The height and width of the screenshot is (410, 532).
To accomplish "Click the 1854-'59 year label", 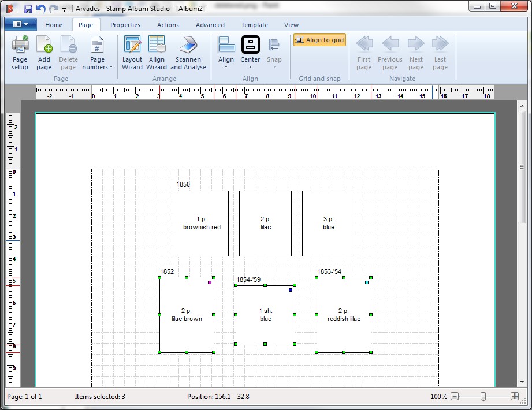I will point(248,279).
